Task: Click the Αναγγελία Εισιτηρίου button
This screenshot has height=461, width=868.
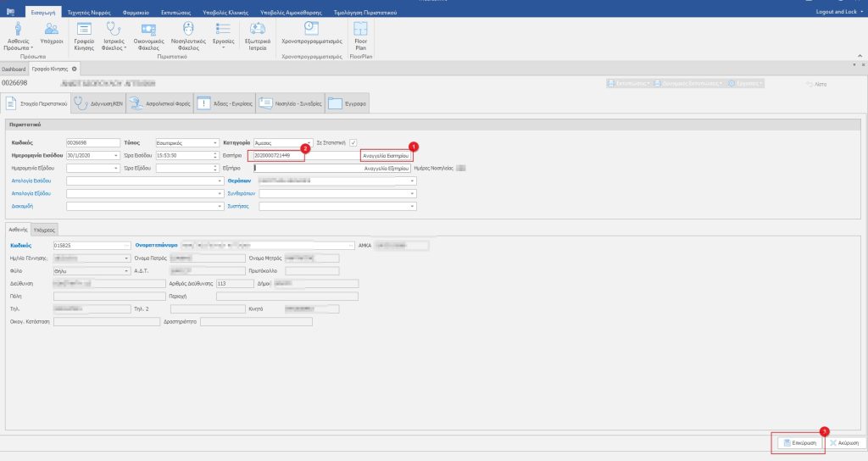Action: [x=386, y=156]
